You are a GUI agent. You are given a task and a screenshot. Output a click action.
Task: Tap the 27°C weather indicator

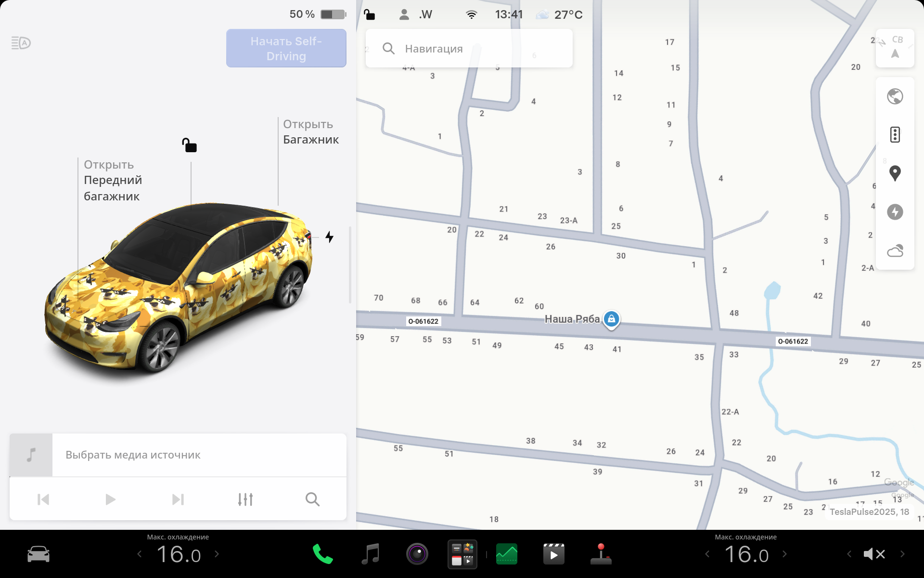[x=560, y=14]
